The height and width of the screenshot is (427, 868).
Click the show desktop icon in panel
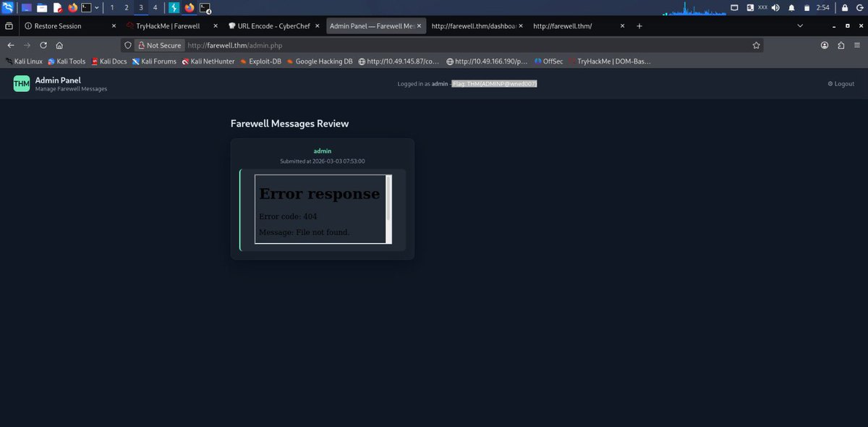pos(26,8)
